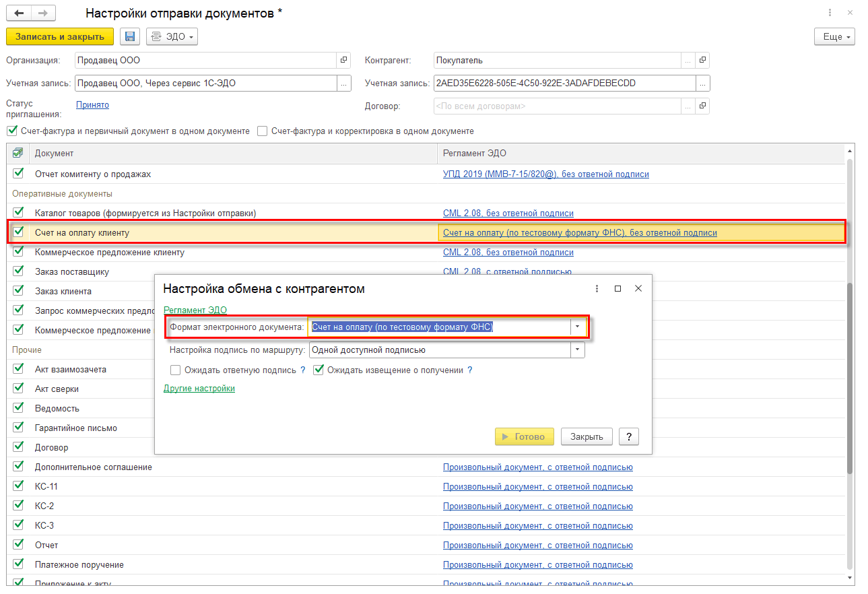Open the ЭДО menu

point(172,37)
